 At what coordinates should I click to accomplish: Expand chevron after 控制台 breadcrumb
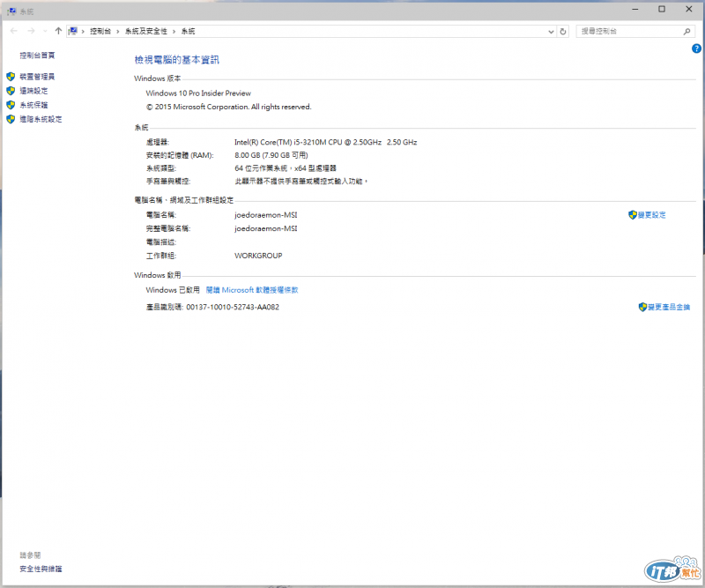[118, 32]
